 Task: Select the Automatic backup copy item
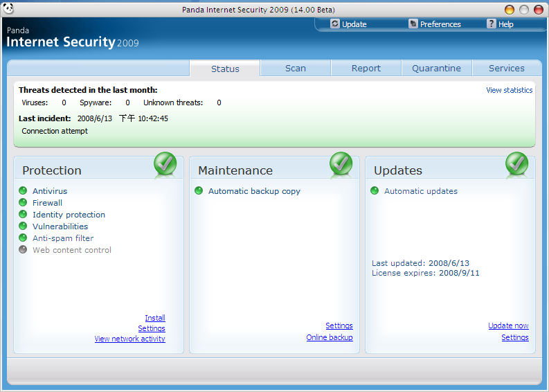pyautogui.click(x=254, y=191)
